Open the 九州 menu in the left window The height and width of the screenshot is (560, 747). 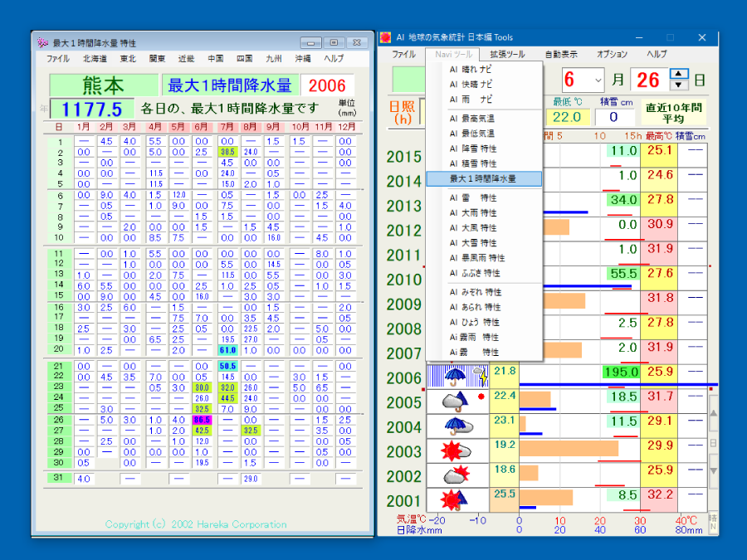coord(274,59)
